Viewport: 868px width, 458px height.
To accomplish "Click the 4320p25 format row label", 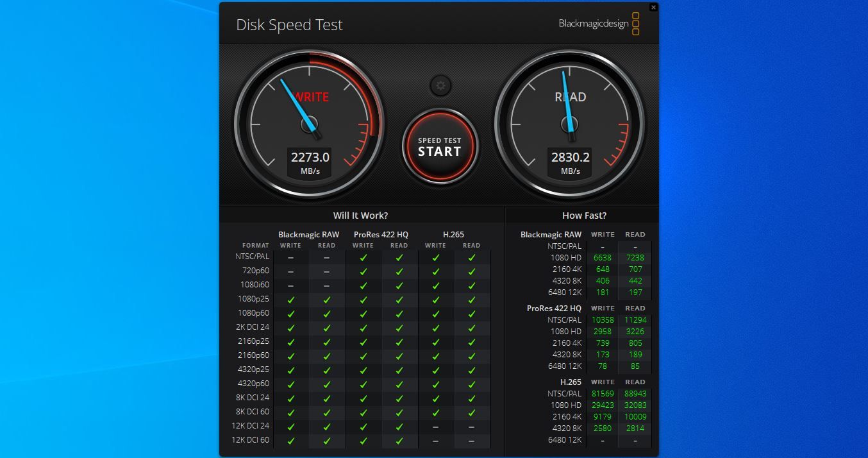I will 253,369.
